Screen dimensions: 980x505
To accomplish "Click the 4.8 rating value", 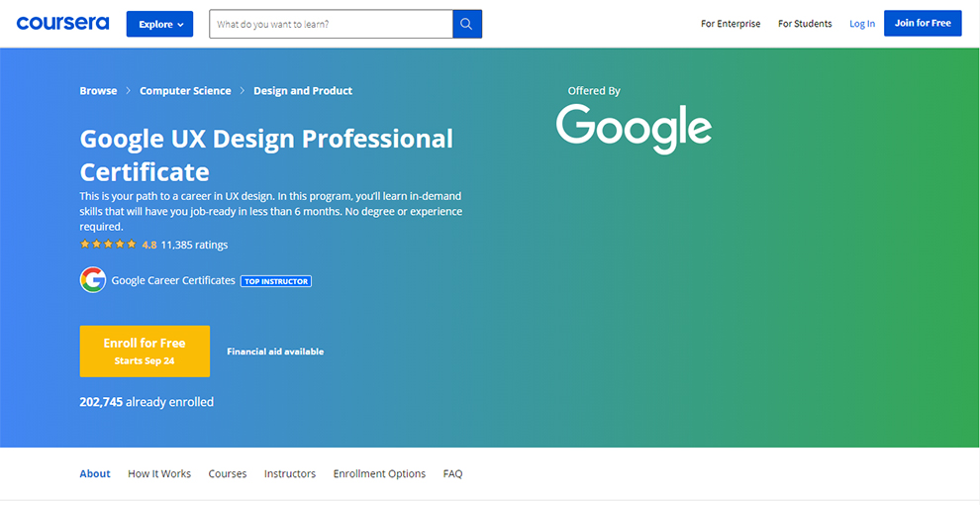I will pos(149,245).
